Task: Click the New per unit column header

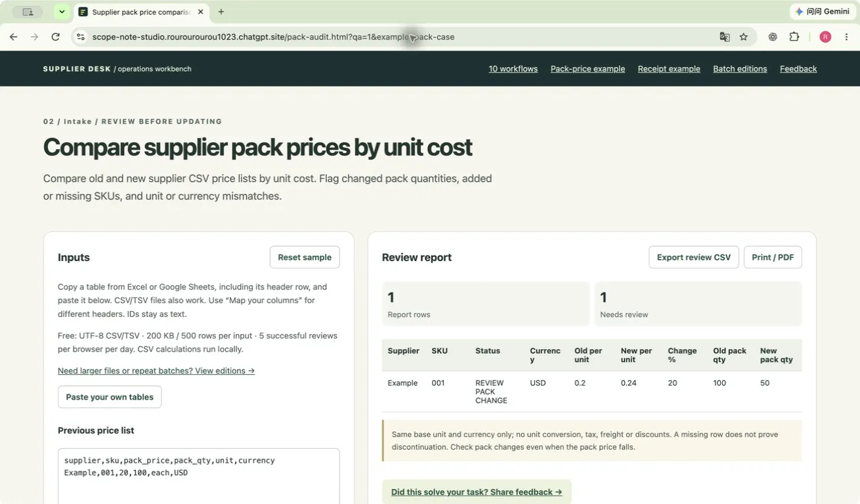Action: [x=636, y=355]
